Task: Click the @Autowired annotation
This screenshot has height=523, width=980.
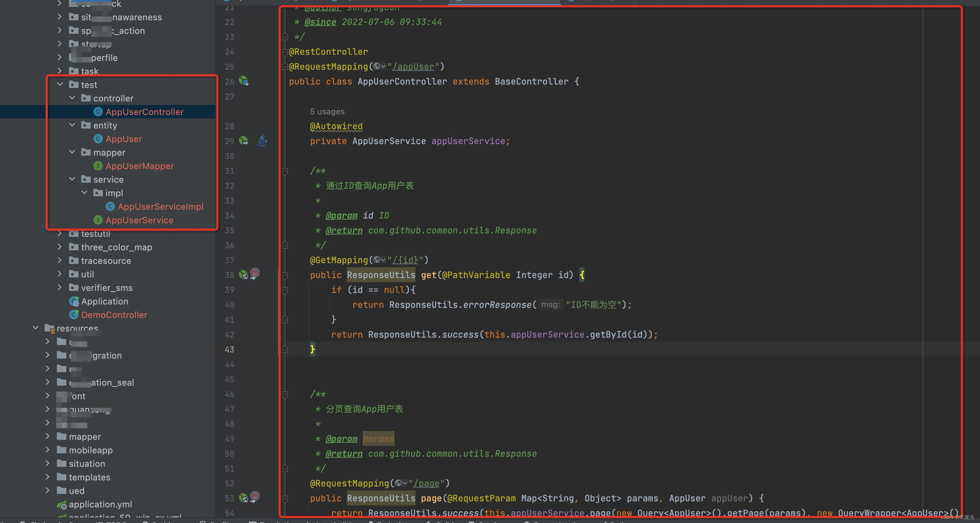Action: click(x=336, y=126)
